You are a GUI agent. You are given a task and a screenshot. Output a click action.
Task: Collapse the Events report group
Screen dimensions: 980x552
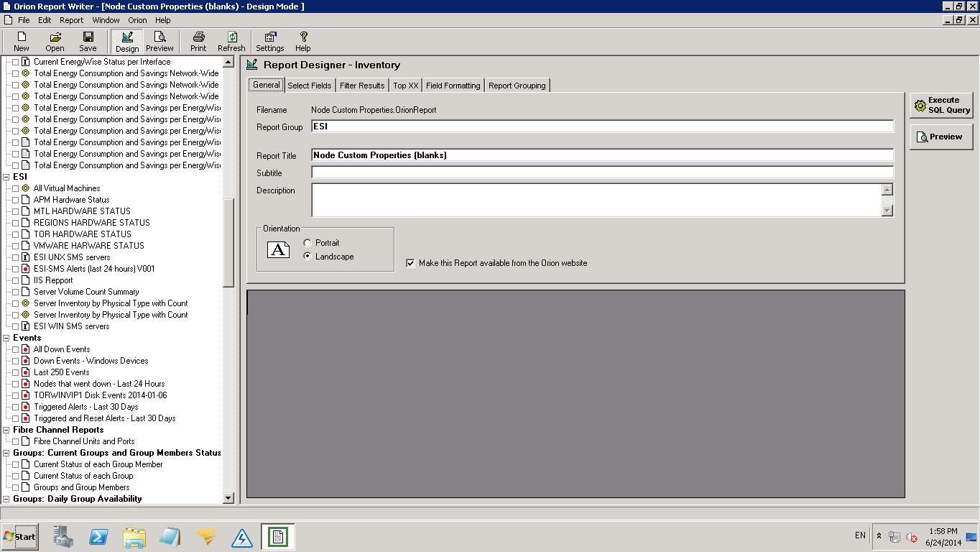point(6,338)
